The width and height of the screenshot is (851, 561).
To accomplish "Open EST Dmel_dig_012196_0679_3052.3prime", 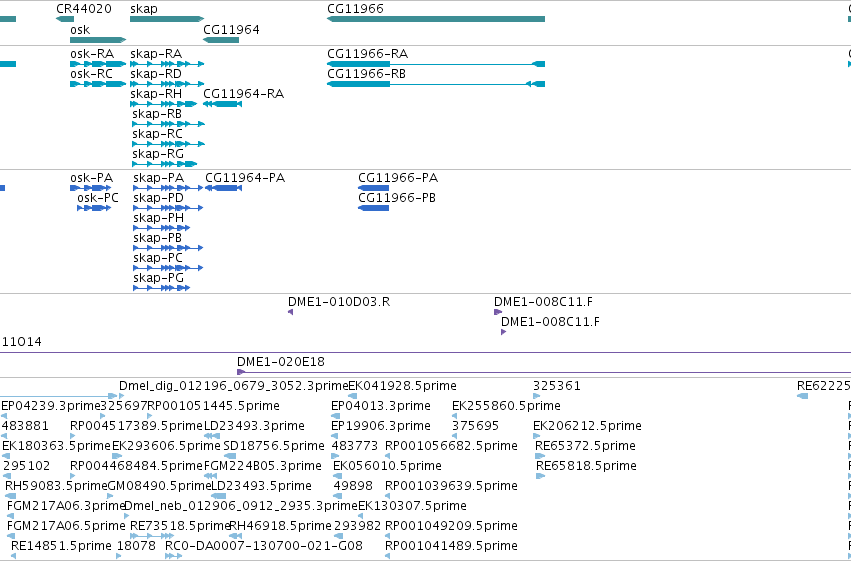I will 121,397.
